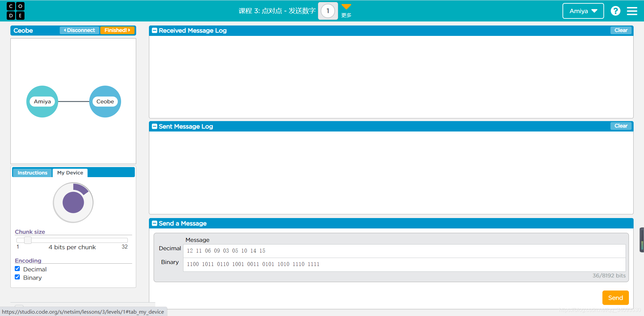This screenshot has height=316, width=644.
Task: Select the Ceobe node in network diagram
Action: point(105,102)
